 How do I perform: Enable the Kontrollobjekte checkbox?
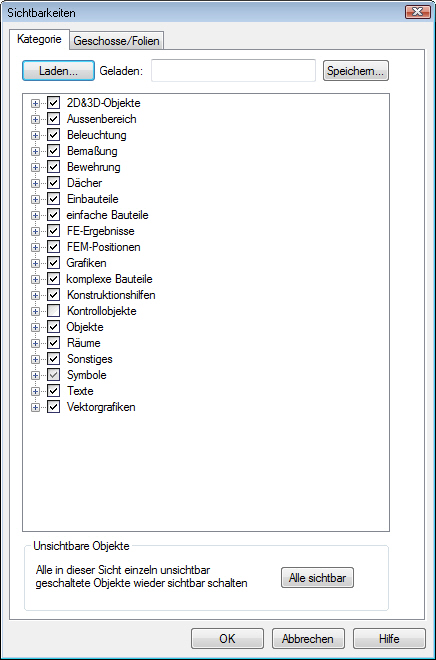pos(53,311)
